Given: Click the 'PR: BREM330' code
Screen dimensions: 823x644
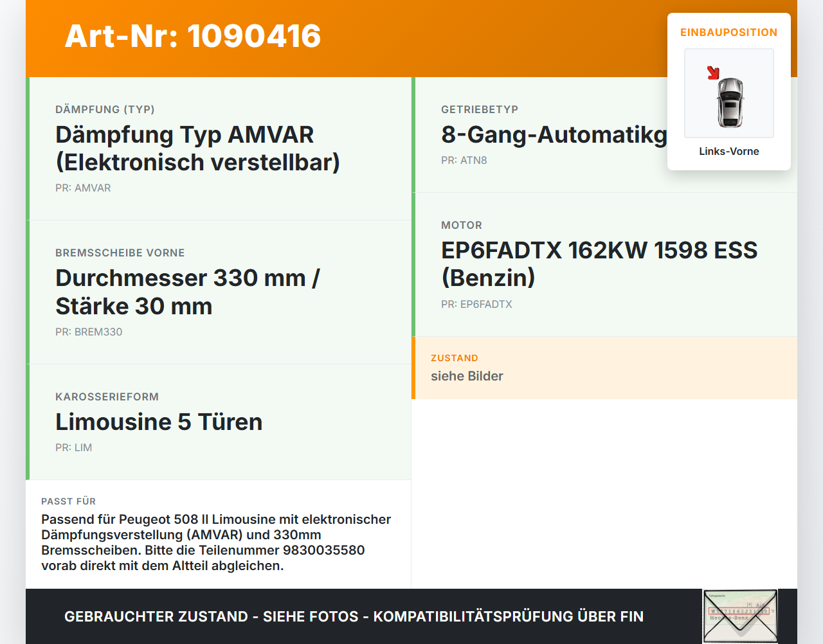Looking at the screenshot, I should tap(89, 332).
